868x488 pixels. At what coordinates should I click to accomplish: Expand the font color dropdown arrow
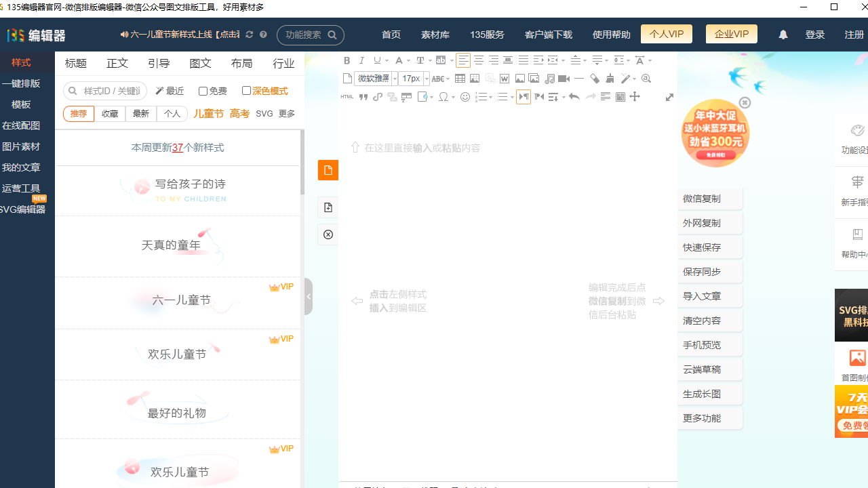[x=408, y=61]
